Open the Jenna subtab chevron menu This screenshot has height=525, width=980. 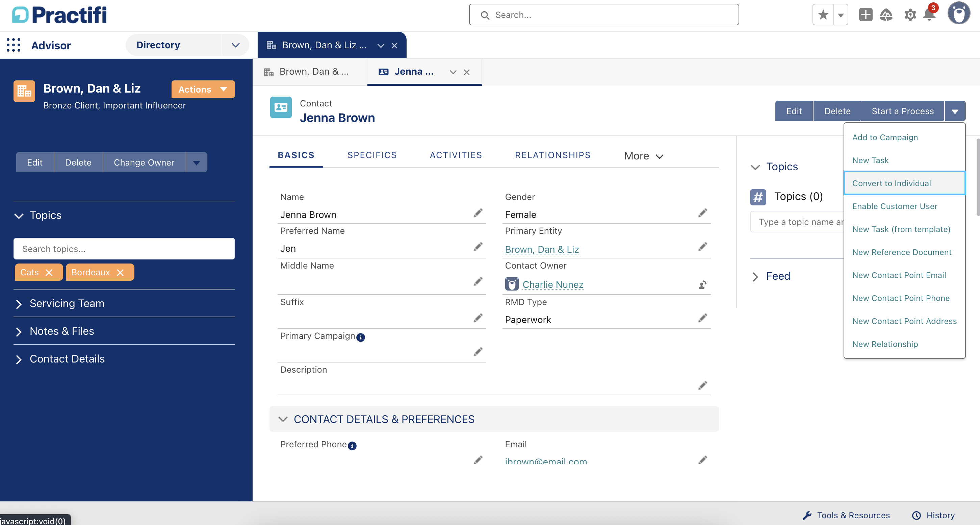click(x=453, y=72)
